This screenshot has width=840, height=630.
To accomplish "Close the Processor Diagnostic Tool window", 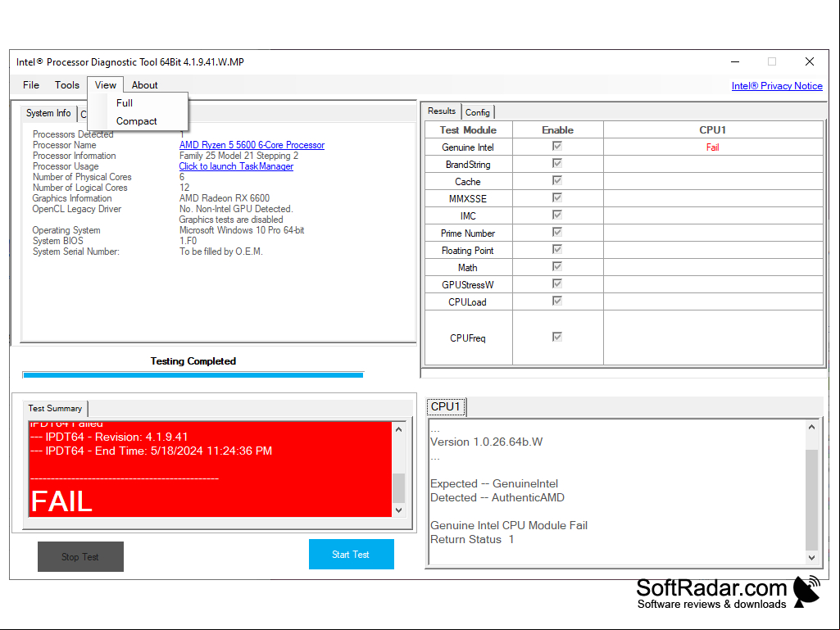I will click(x=810, y=61).
